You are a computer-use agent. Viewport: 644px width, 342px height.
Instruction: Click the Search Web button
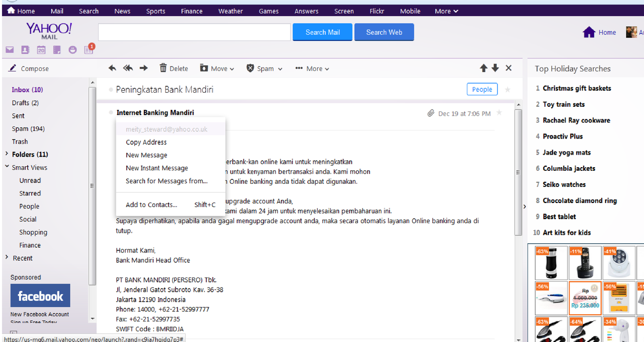coord(384,32)
